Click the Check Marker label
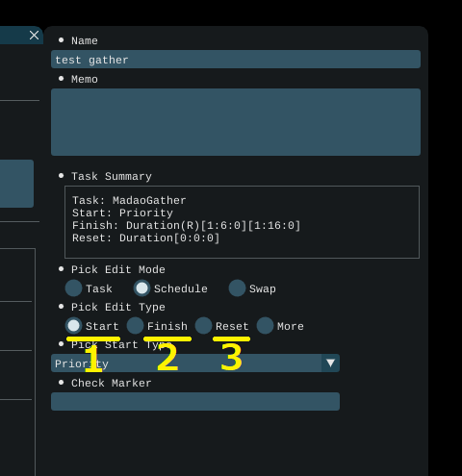462x476 pixels. coord(111,383)
